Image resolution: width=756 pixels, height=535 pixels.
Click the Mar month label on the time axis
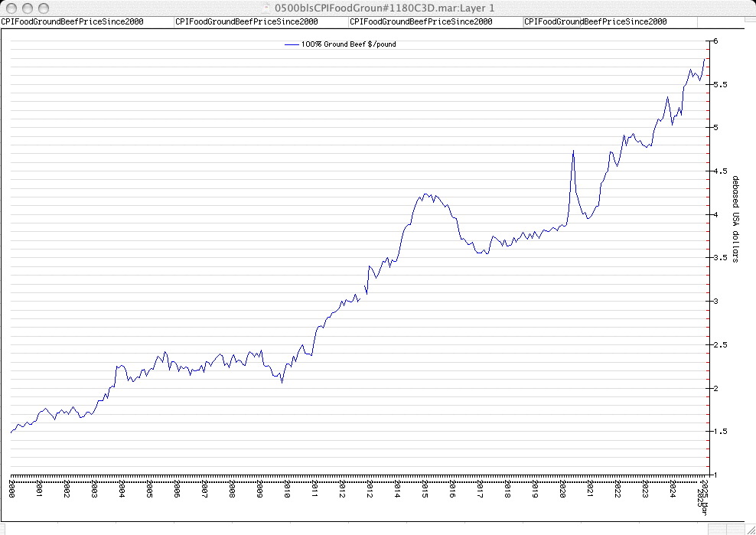(x=705, y=509)
